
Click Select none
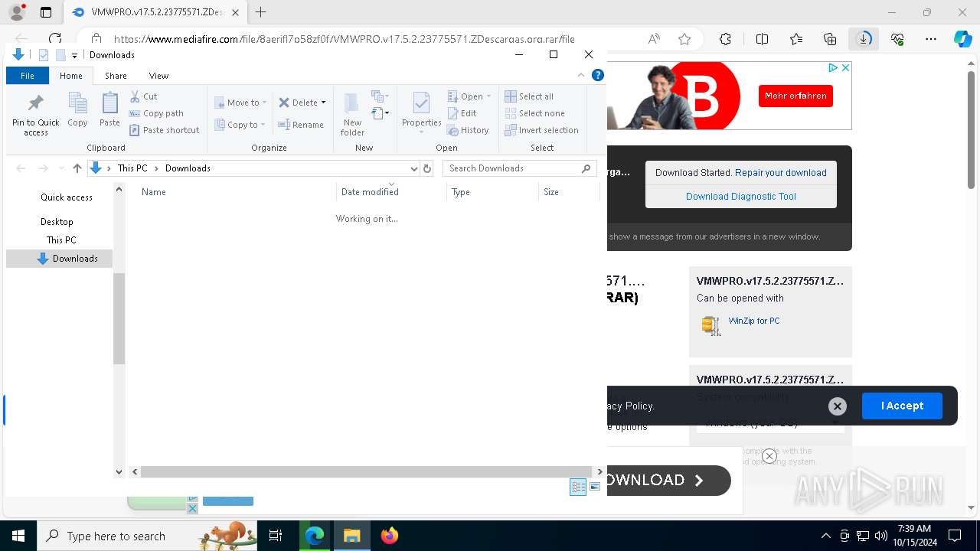[x=534, y=113]
